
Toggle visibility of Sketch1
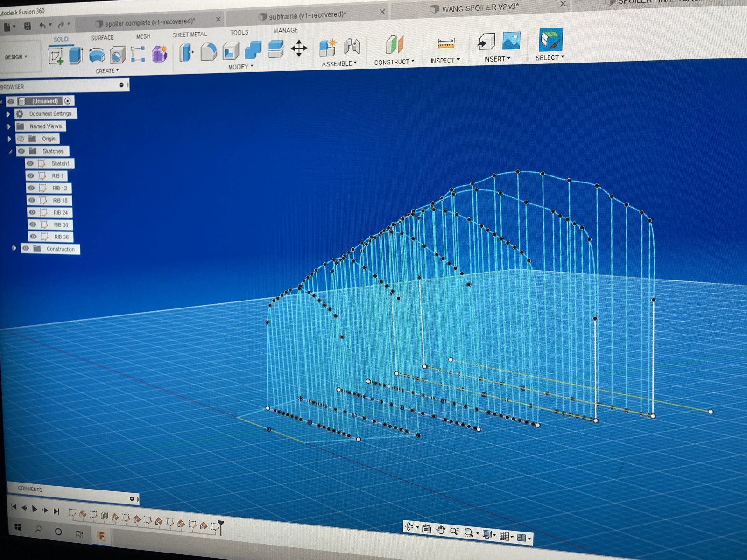pos(30,163)
